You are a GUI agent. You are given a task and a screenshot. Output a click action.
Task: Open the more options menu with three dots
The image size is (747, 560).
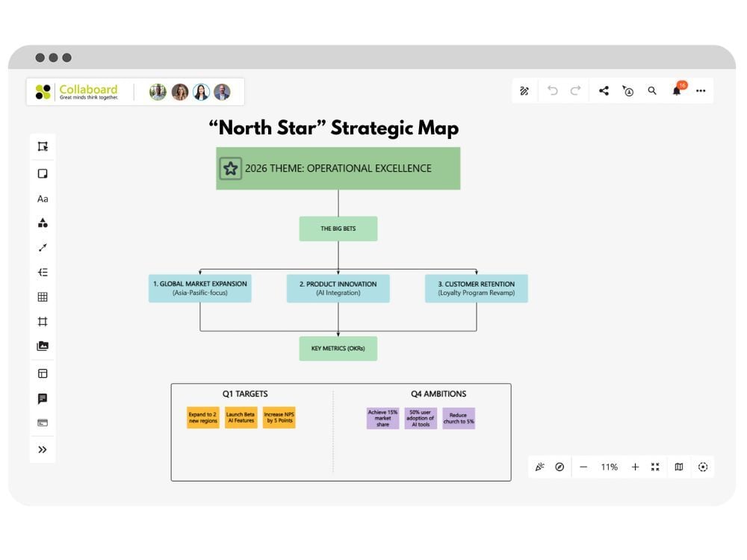pos(701,90)
